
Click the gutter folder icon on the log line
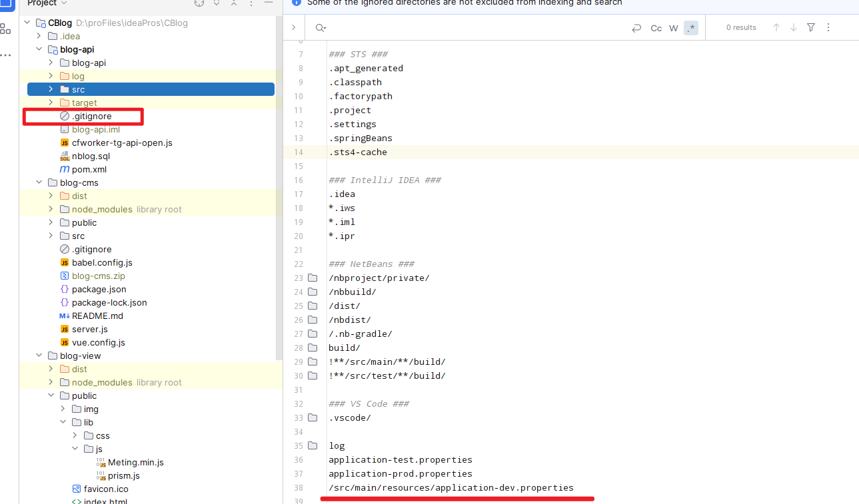[313, 445]
